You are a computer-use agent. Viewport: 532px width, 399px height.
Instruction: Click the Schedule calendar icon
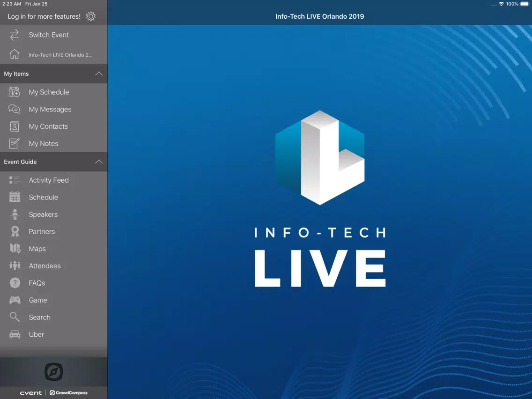point(15,197)
